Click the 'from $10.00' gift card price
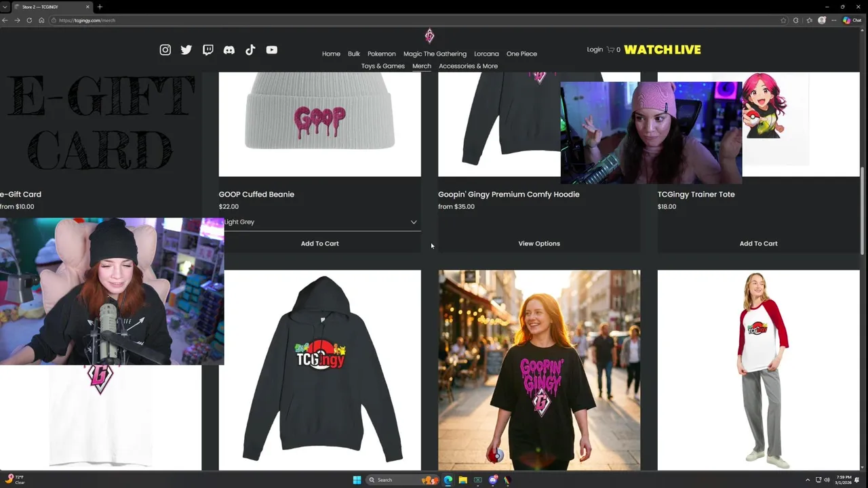 [17, 207]
